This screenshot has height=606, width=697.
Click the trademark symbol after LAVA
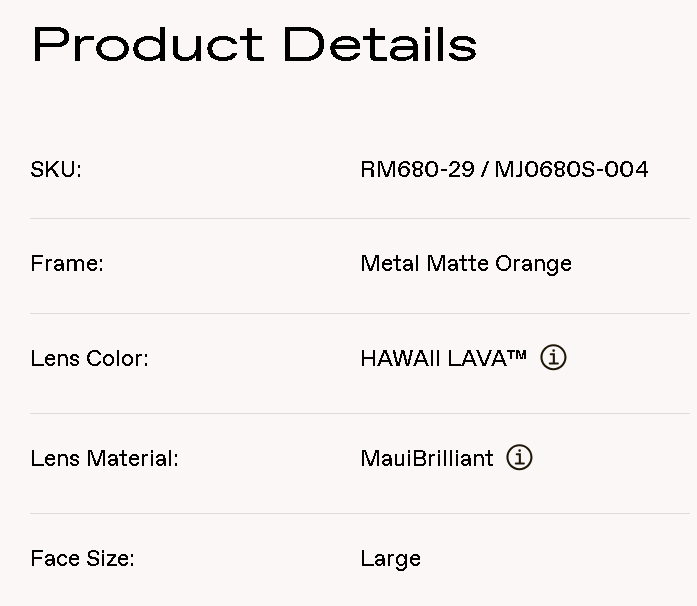click(x=518, y=354)
